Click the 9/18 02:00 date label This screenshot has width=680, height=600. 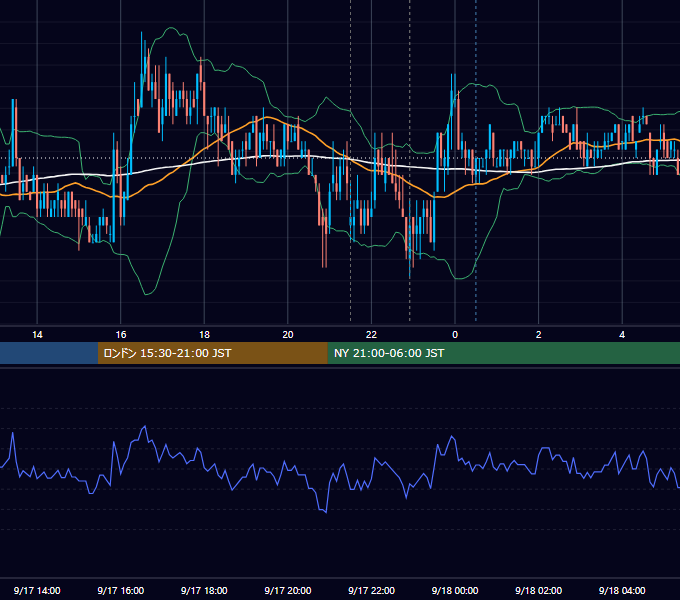point(539,590)
